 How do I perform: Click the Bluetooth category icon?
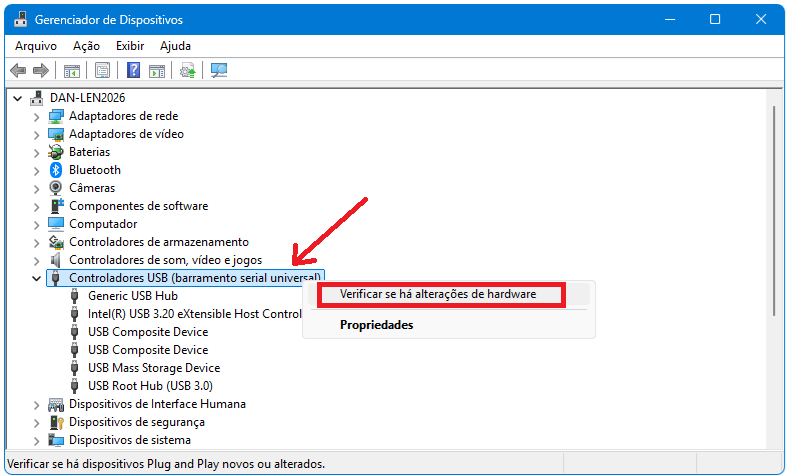tap(56, 170)
